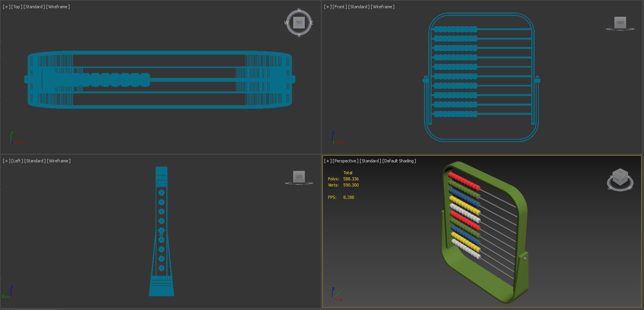This screenshot has width=644, height=310.
Task: Open [Standard] menu in Top viewport
Action: [34, 7]
